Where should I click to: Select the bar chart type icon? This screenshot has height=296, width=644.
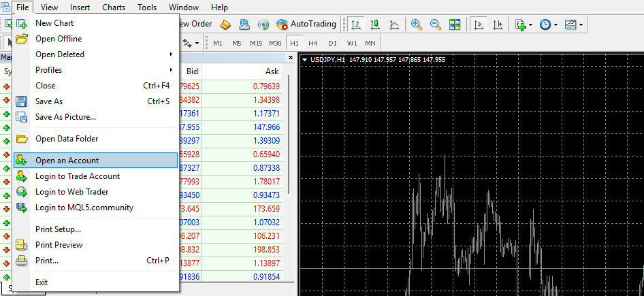pyautogui.click(x=355, y=24)
